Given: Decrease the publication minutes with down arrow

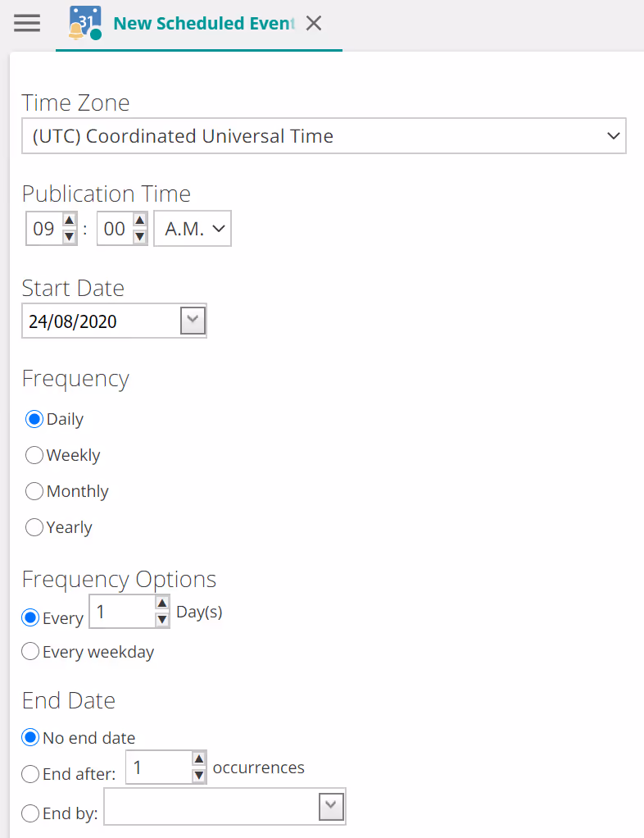Looking at the screenshot, I should [140, 237].
